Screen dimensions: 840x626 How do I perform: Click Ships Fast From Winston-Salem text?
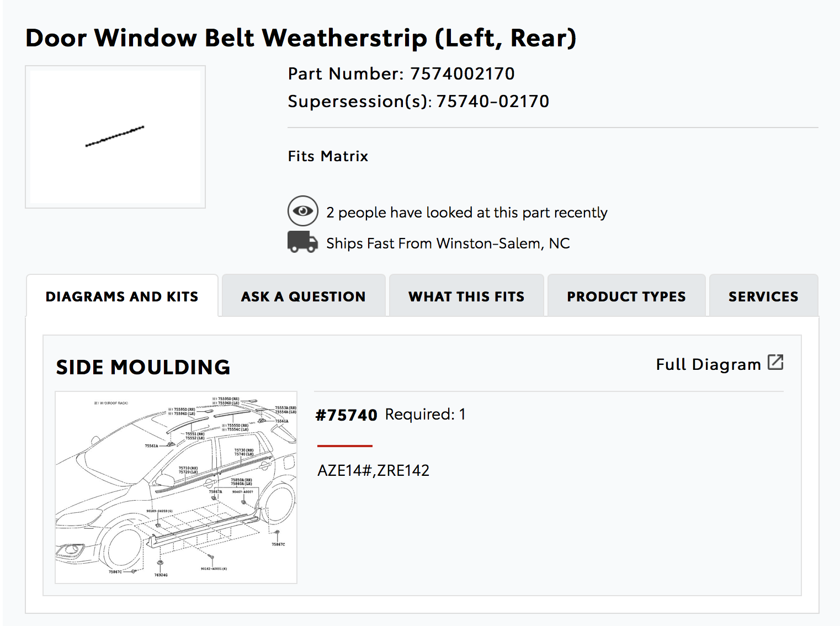pos(448,243)
